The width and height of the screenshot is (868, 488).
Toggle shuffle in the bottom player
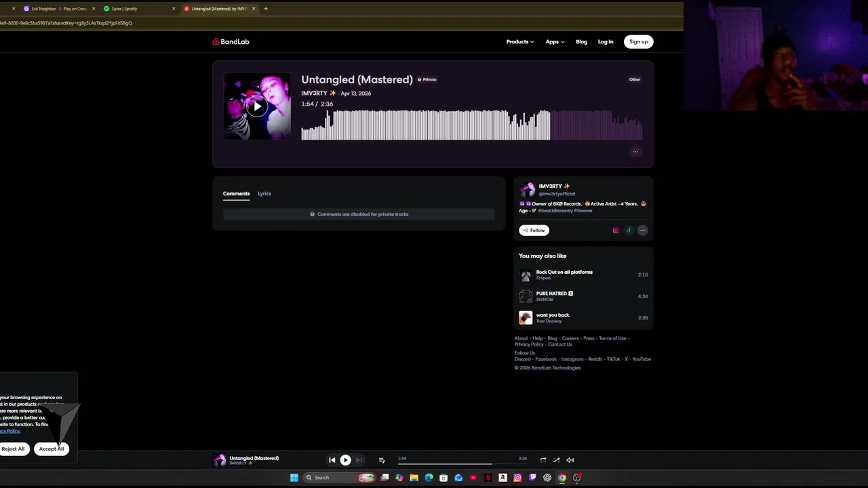point(556,460)
